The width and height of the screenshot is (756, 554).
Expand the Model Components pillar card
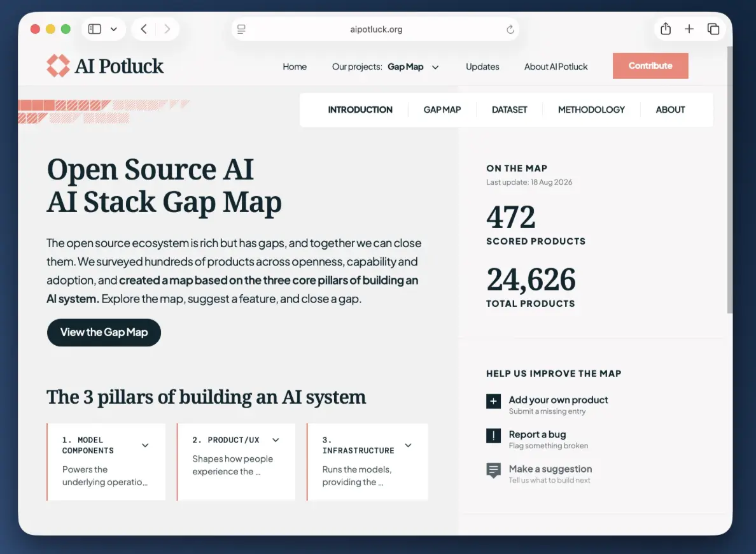pyautogui.click(x=145, y=445)
